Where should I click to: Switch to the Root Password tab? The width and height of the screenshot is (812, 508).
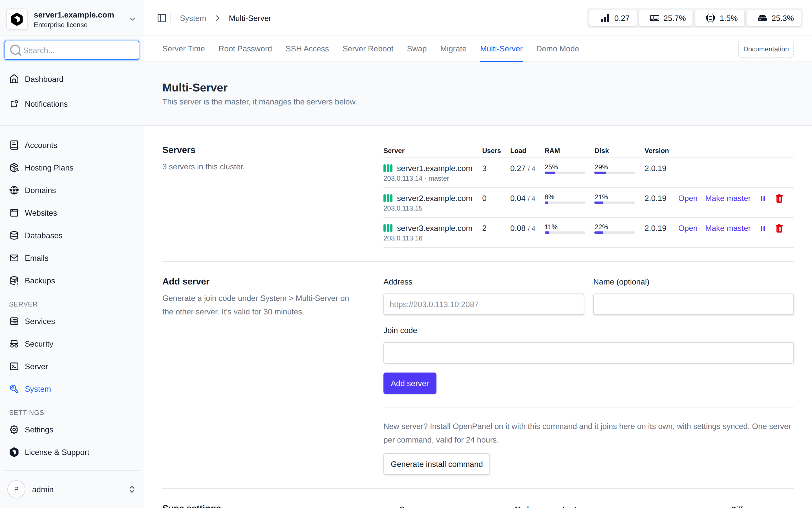[245, 49]
